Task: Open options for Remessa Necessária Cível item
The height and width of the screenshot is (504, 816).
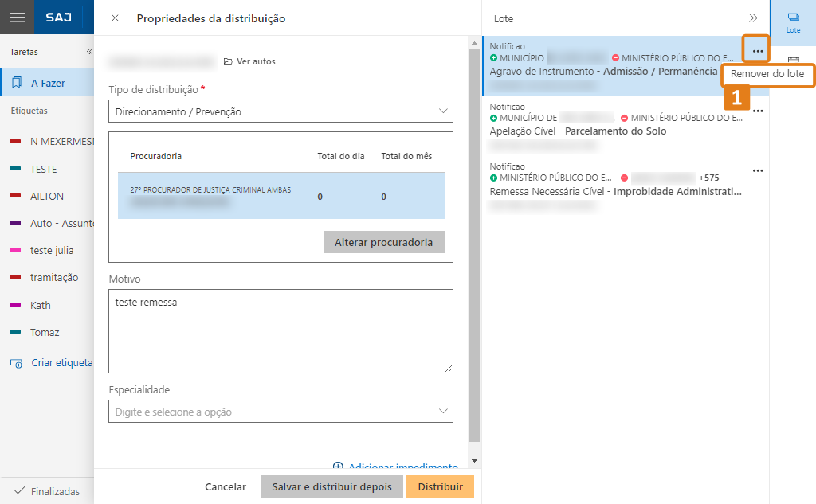Action: coord(758,171)
